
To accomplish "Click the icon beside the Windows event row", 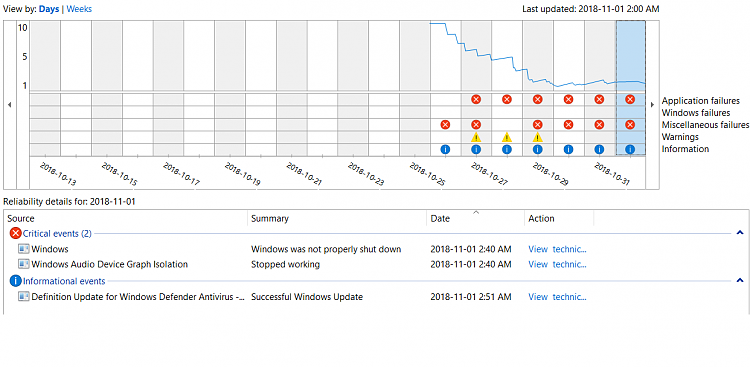I will pos(24,249).
